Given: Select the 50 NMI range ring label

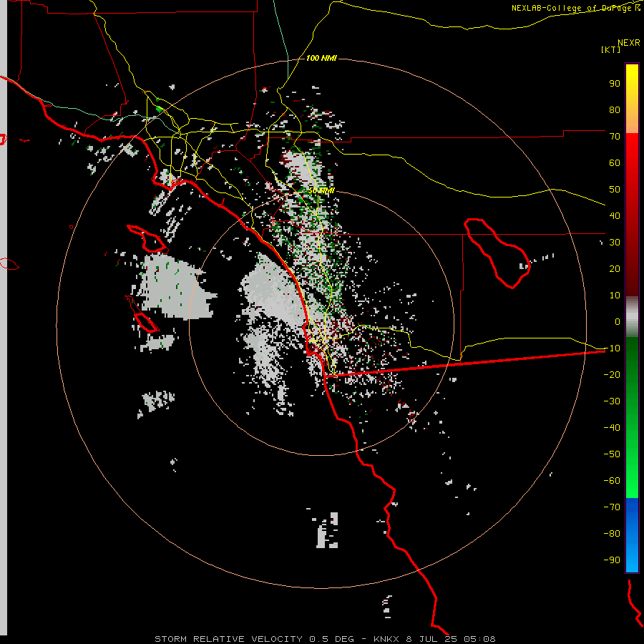Looking at the screenshot, I should [x=321, y=190].
